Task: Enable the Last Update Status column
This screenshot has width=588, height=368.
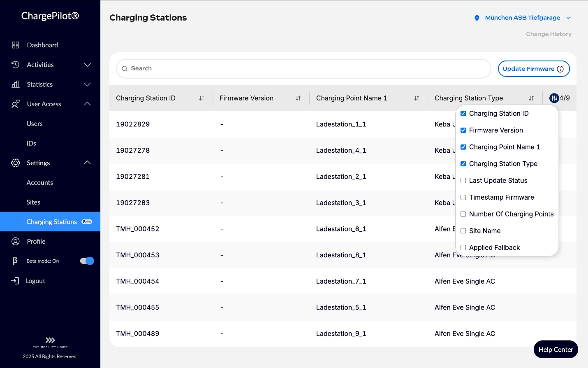Action: tap(463, 180)
